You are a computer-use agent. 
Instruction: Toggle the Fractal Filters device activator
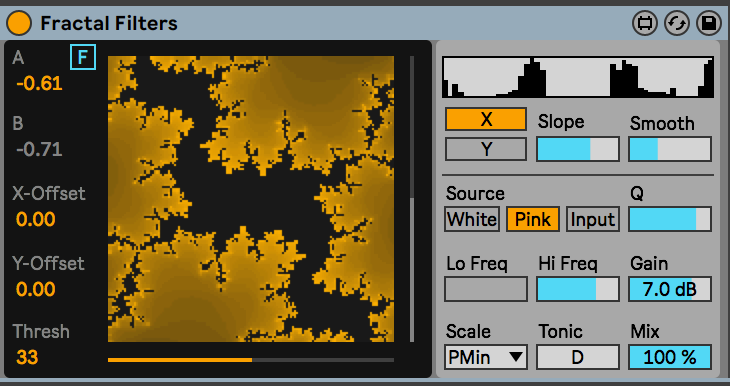[19, 23]
